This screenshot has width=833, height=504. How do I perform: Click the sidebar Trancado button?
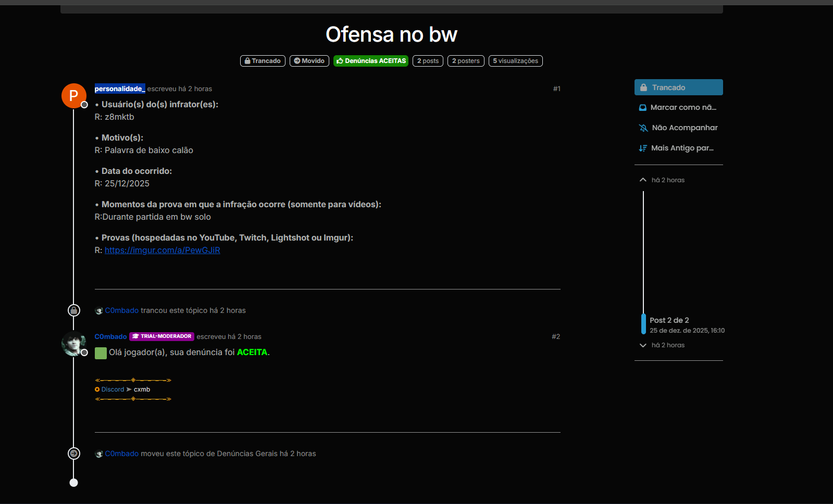coord(678,87)
